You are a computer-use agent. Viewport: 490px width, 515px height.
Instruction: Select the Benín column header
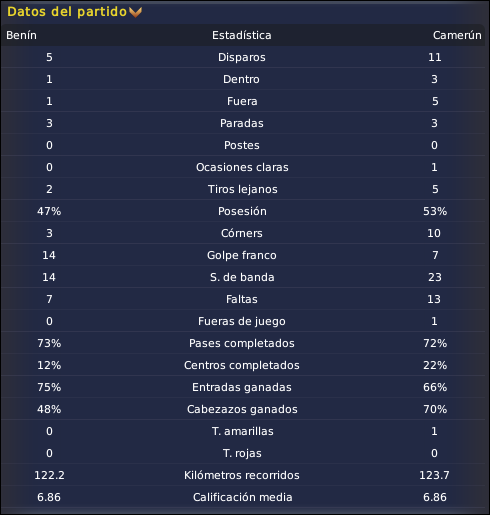[21, 35]
